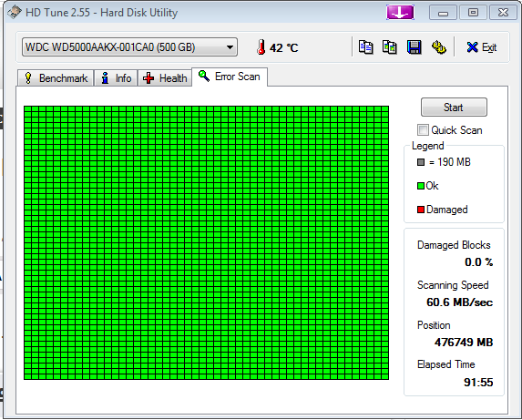Click the Start button

(x=454, y=108)
